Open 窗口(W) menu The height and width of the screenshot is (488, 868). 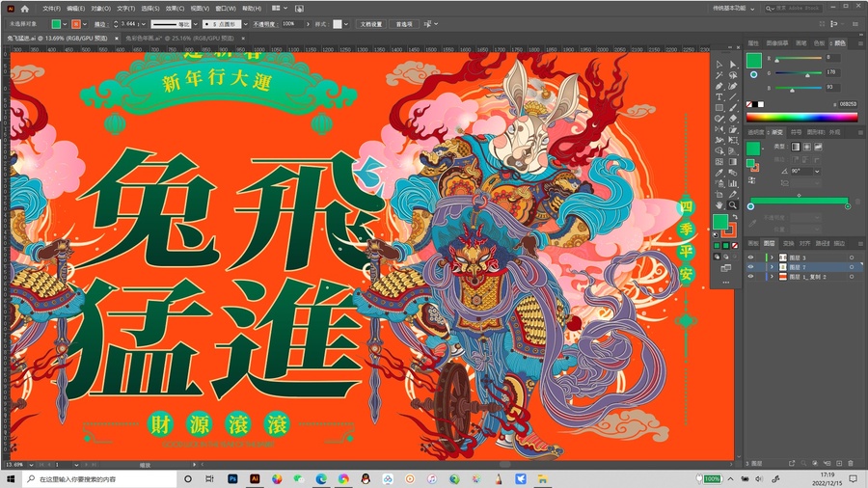click(226, 9)
